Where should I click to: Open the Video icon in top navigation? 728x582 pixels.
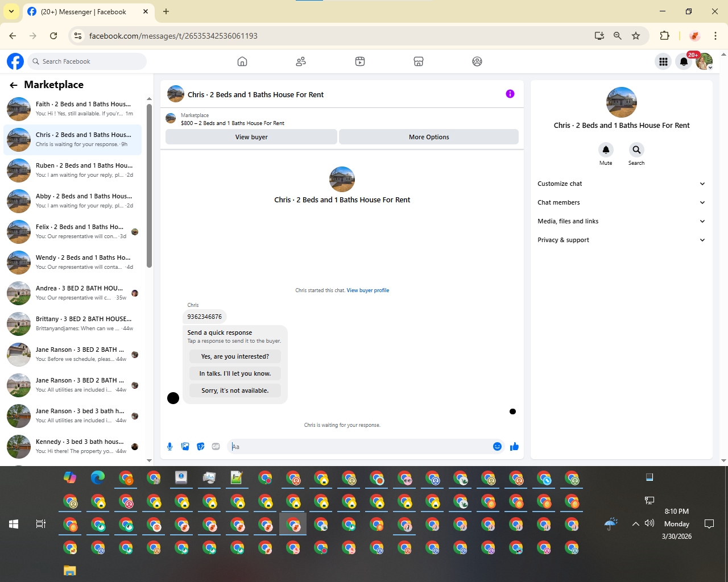(360, 61)
